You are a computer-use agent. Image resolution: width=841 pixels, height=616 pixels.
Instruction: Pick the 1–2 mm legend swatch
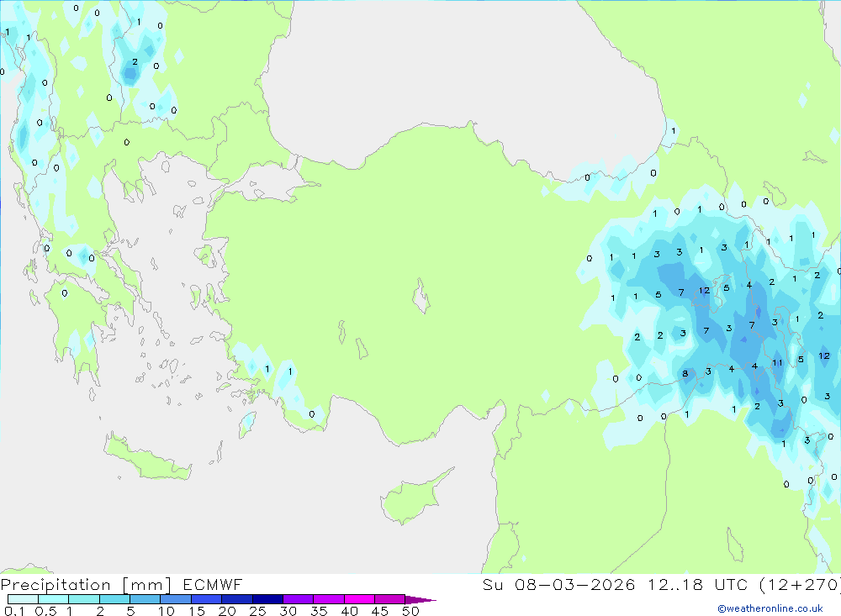84,599
